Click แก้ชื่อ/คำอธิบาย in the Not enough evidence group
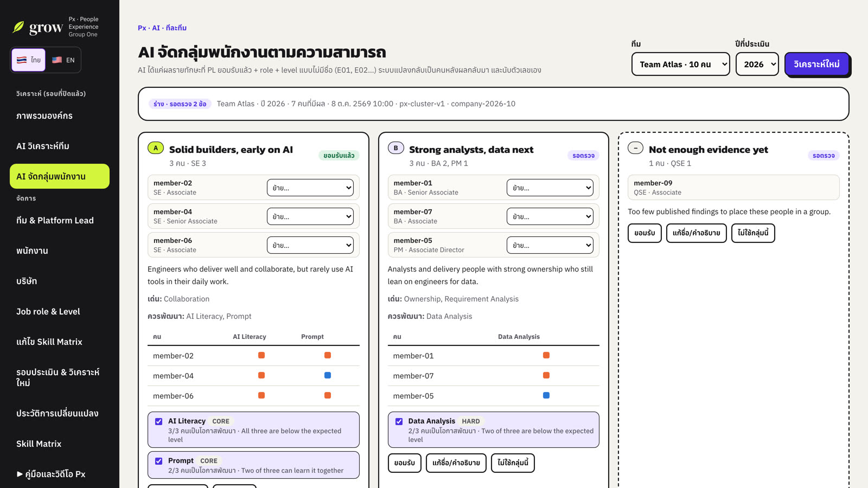868x488 pixels. pos(697,233)
